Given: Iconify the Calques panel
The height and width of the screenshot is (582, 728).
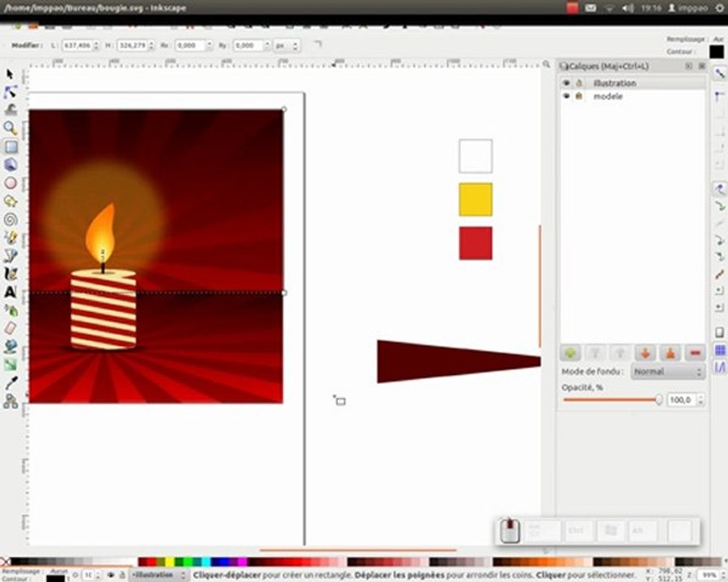Looking at the screenshot, I should [688, 66].
